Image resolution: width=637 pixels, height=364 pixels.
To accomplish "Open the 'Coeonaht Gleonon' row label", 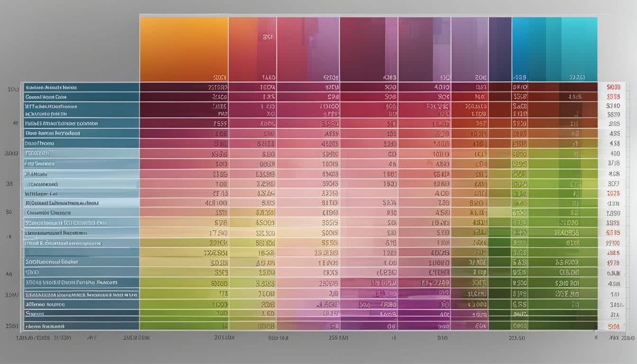I will pyautogui.click(x=48, y=213).
